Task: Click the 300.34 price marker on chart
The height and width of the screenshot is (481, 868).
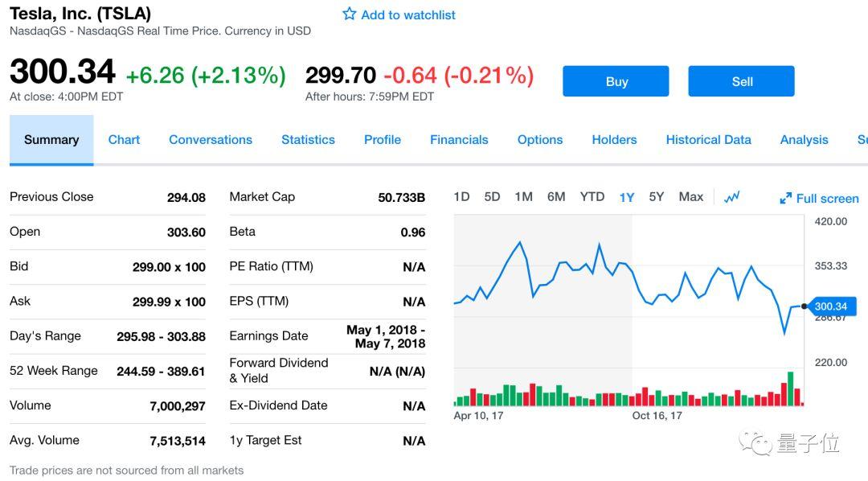Action: pos(832,306)
